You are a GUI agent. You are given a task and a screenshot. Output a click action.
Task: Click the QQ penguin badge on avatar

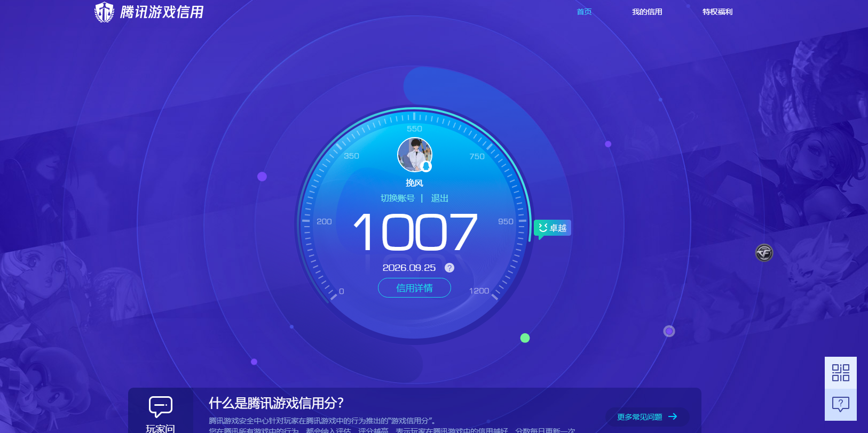(x=426, y=166)
